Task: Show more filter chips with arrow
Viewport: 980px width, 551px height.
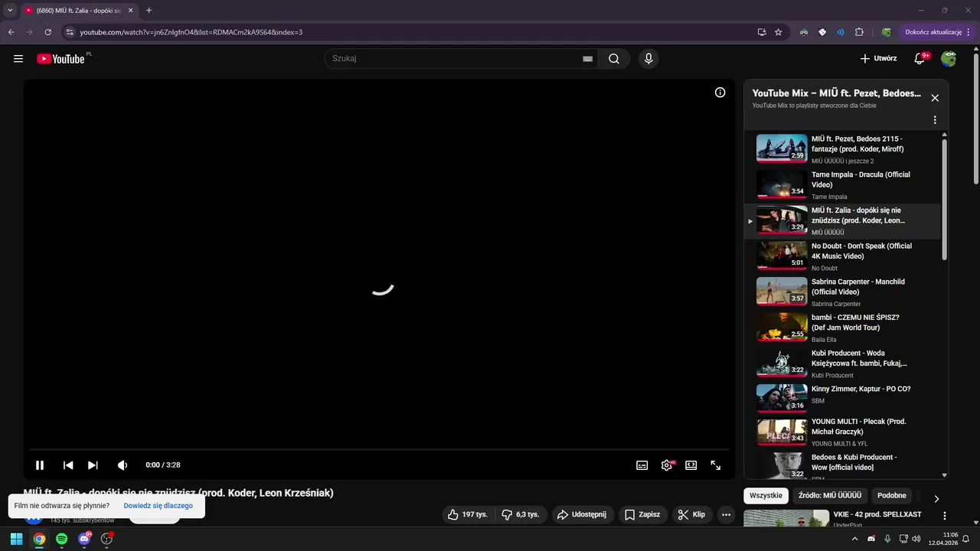Action: point(936,499)
